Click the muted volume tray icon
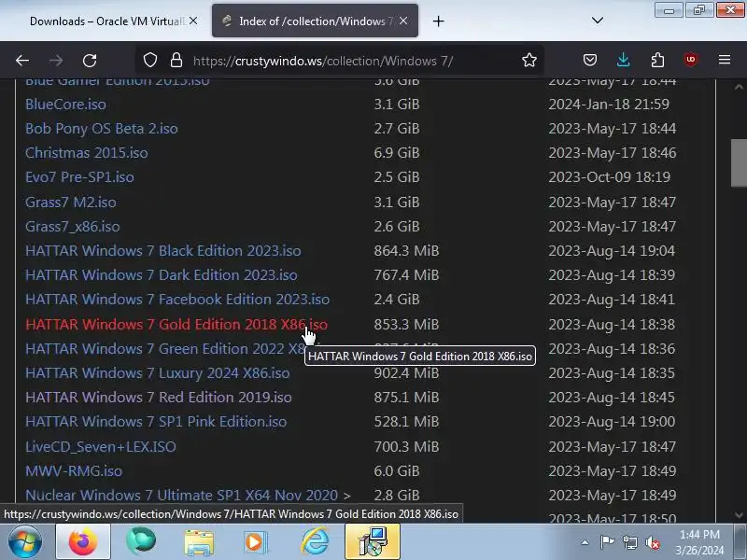Image resolution: width=747 pixels, height=560 pixels. pyautogui.click(x=653, y=542)
